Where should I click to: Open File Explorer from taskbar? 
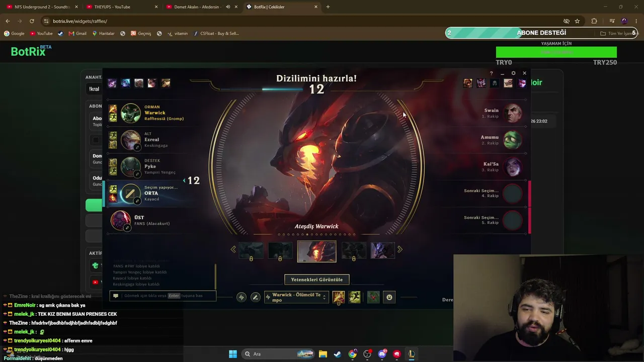[323, 354]
